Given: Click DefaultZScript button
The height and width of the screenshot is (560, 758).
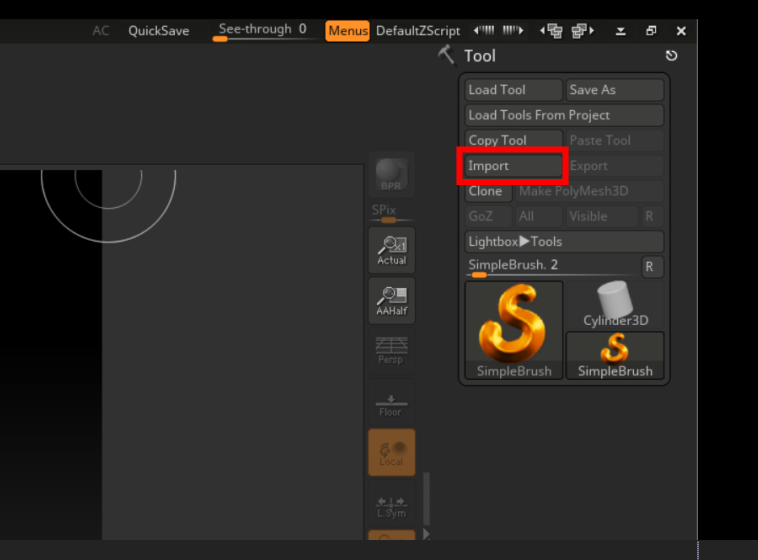Looking at the screenshot, I should [418, 31].
